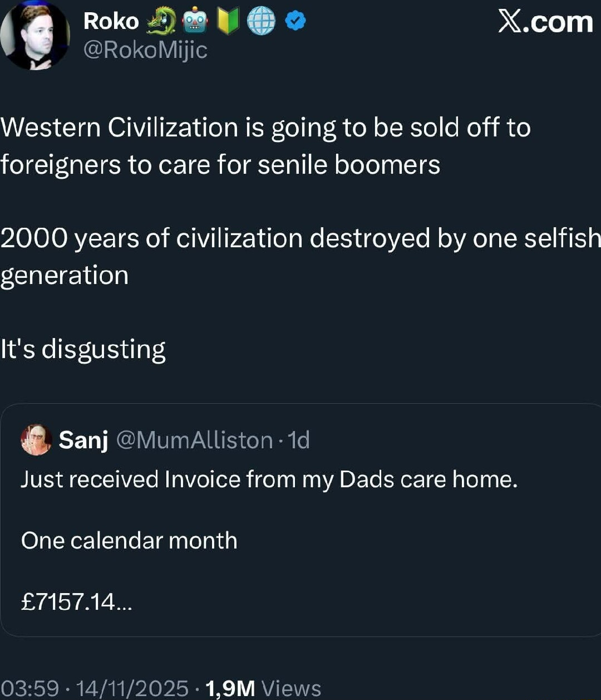Image resolution: width=601 pixels, height=700 pixels.
Task: Click the 1d timestamp on quoted post
Action: point(299,440)
